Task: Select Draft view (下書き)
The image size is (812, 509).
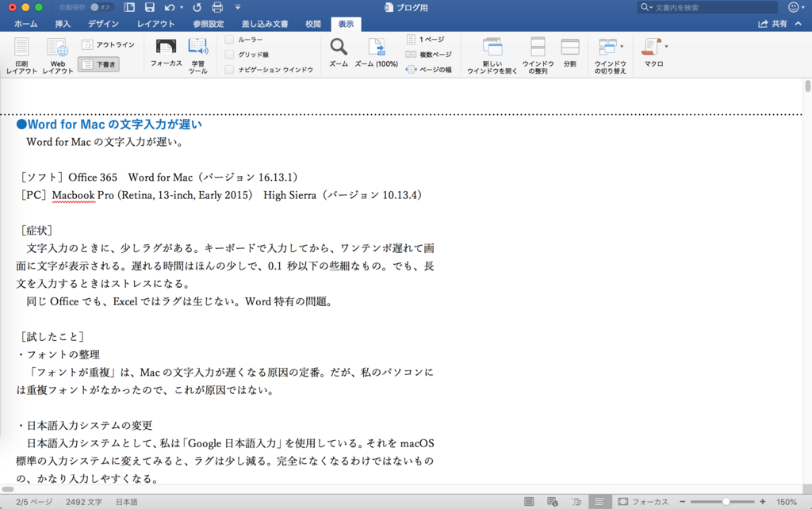Action: [99, 64]
